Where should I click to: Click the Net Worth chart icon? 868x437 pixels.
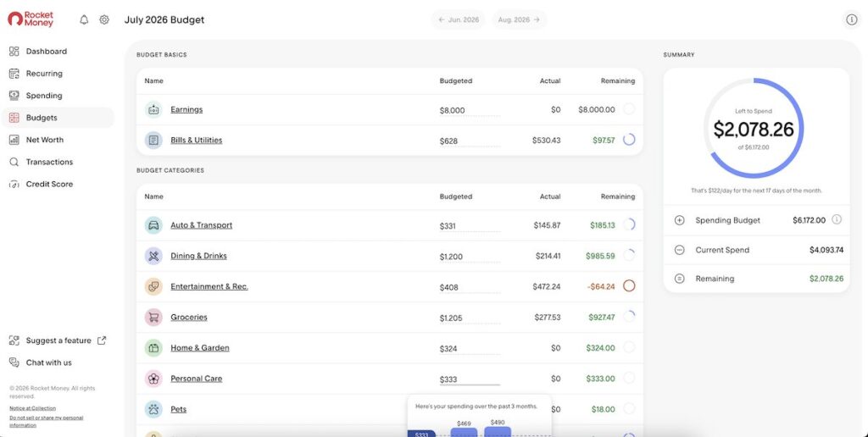coord(14,140)
